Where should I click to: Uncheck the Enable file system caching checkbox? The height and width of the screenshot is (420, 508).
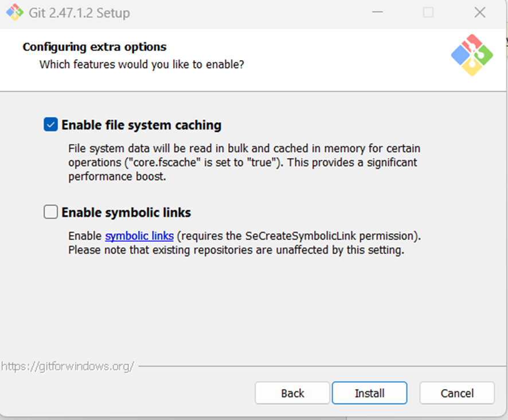[x=51, y=124]
